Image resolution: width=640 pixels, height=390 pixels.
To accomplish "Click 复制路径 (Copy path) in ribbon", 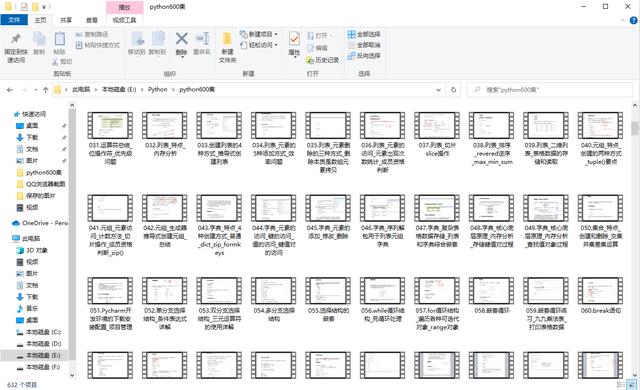I will (92, 34).
